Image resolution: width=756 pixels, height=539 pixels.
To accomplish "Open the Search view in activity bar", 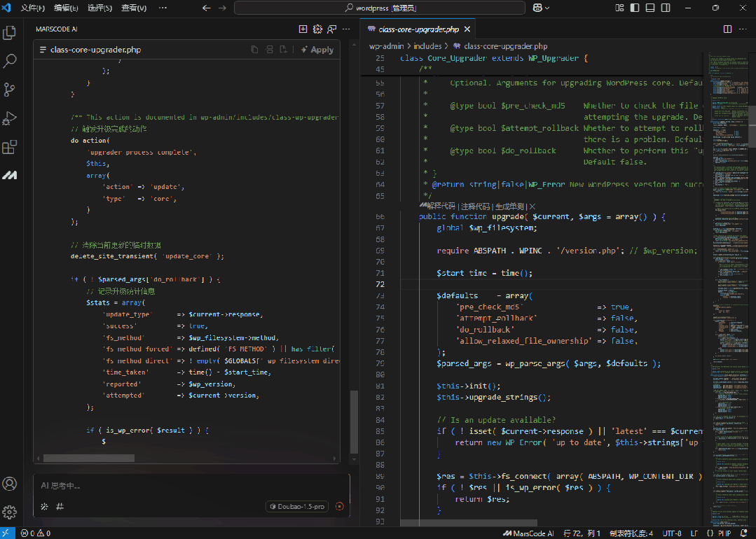I will point(10,61).
